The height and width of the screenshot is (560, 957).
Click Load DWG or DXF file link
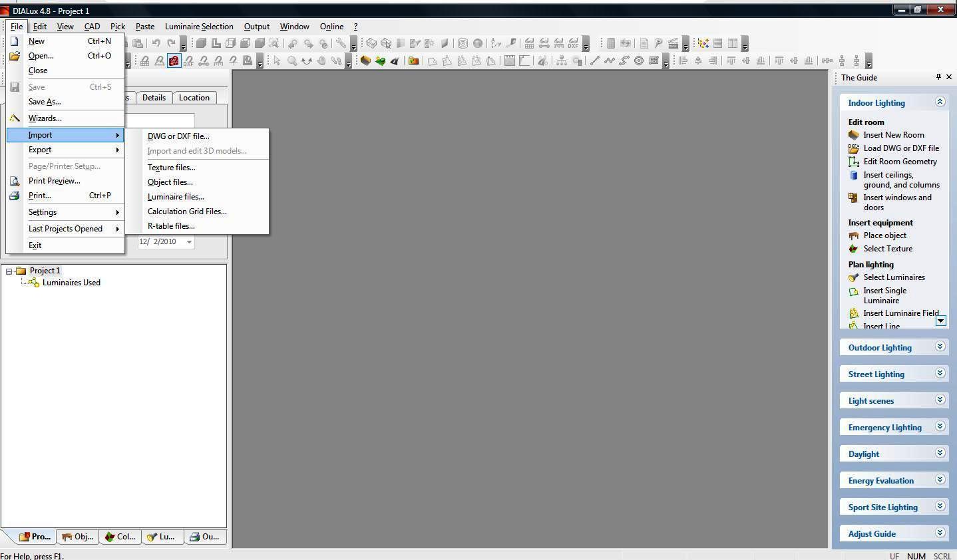[x=901, y=148]
